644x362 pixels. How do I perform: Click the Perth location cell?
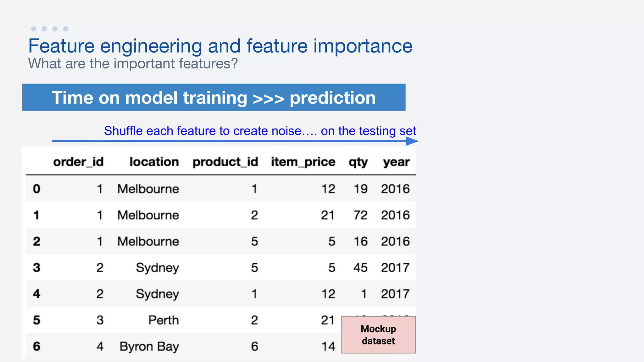[x=164, y=320]
